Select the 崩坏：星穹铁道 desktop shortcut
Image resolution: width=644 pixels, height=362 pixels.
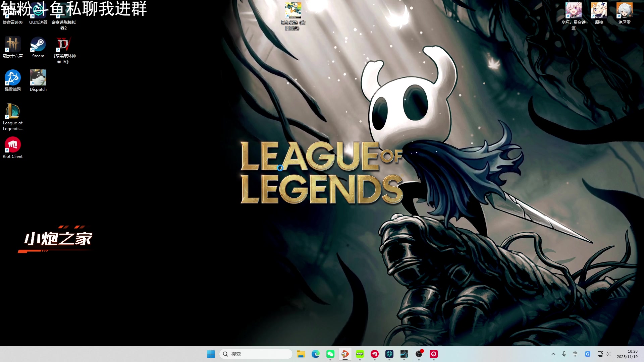(x=573, y=11)
